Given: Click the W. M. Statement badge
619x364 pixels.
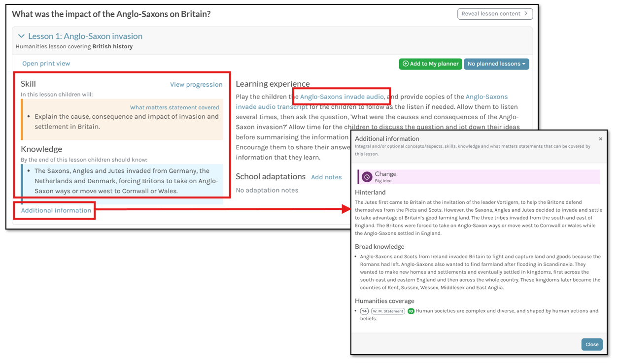Looking at the screenshot, I should [388, 311].
